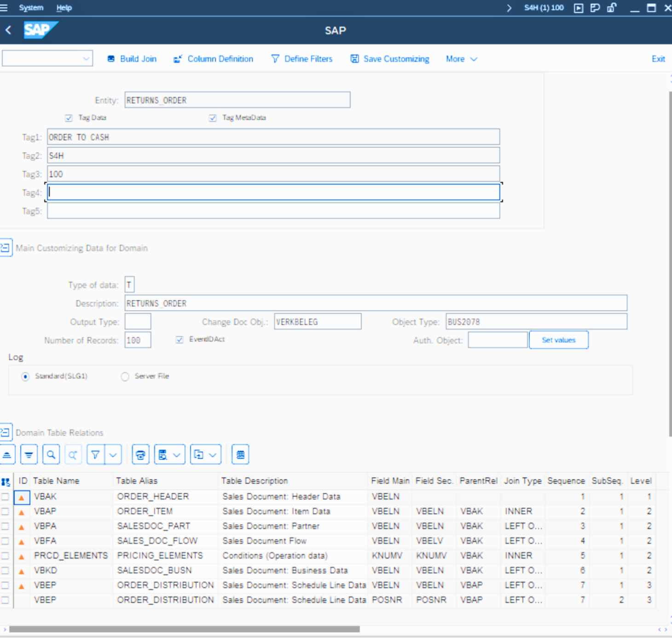672x638 pixels.
Task: Select the Server File log option
Action: pos(125,377)
